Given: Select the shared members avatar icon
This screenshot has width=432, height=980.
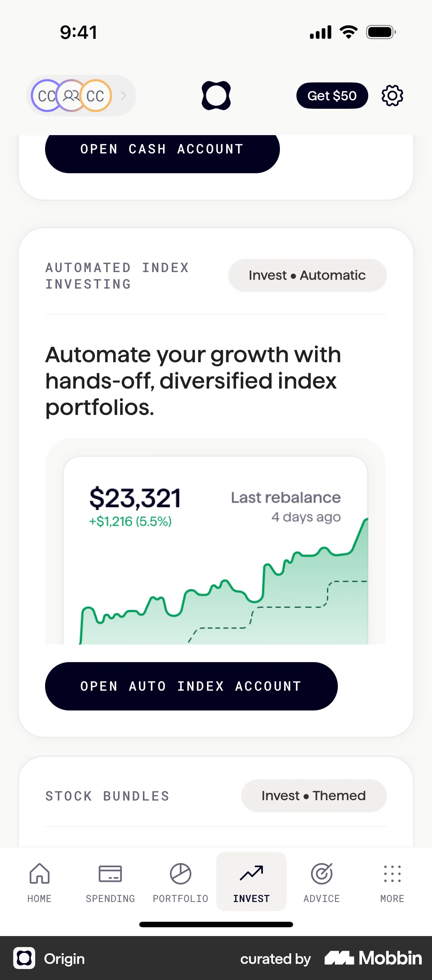Looking at the screenshot, I should click(x=71, y=96).
